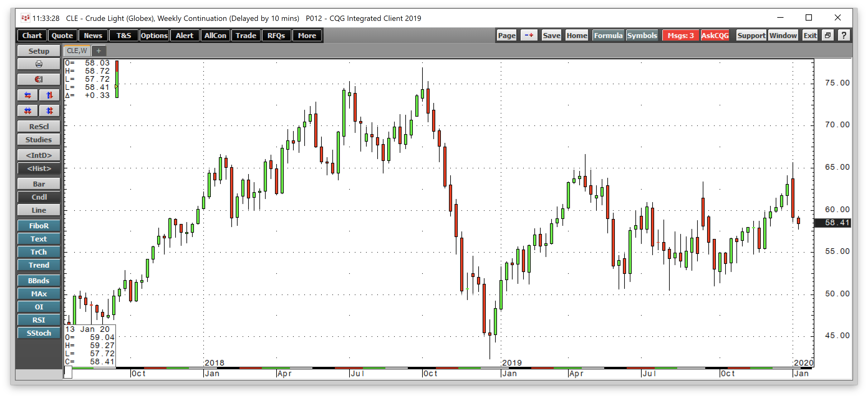The width and height of the screenshot is (868, 398).
Task: Click the AskCQG button
Action: 715,35
